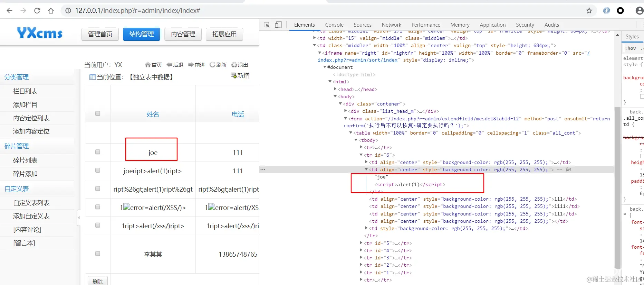
Task: Click the 结构管理 button
Action: 142,34
